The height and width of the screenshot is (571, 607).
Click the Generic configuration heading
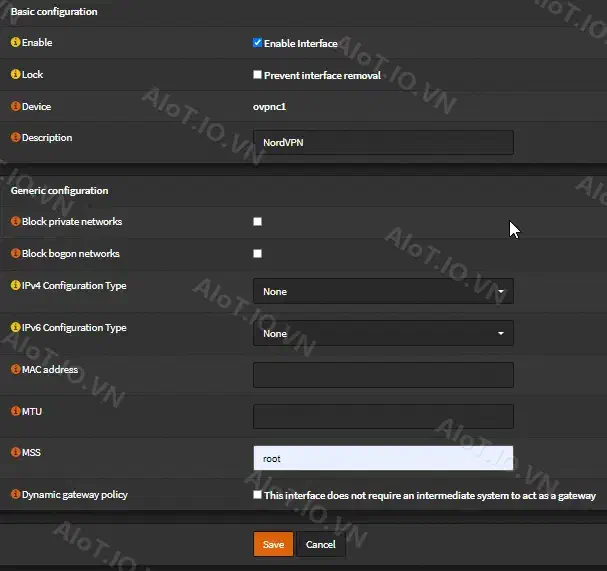(60, 190)
